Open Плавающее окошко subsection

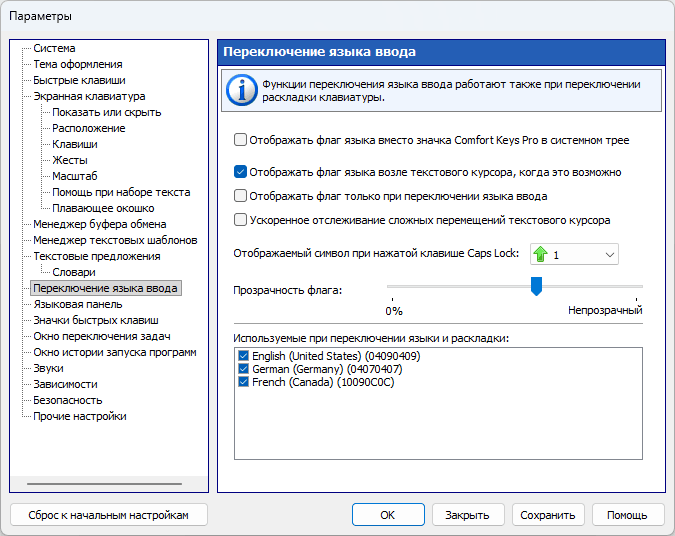pyautogui.click(x=103, y=208)
